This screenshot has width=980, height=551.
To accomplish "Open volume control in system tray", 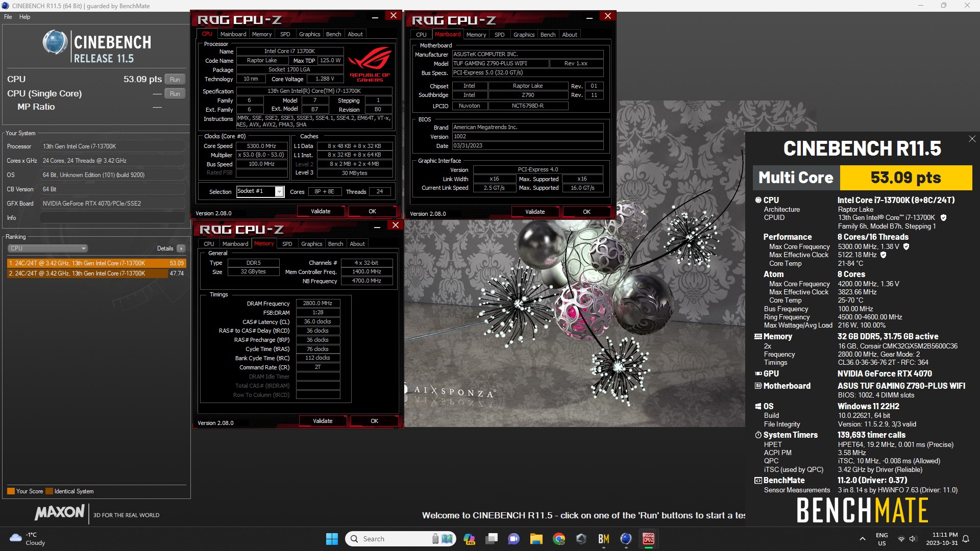I will pyautogui.click(x=913, y=539).
